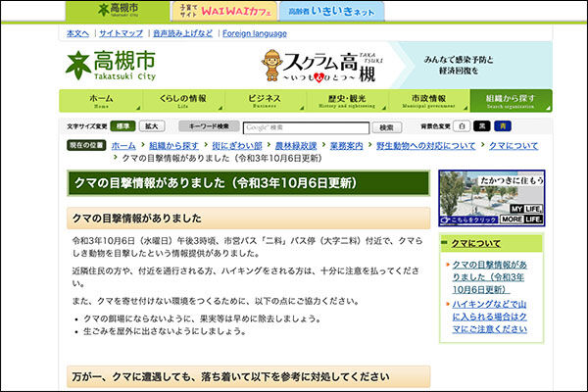Click the 検索 search button

[387, 127]
